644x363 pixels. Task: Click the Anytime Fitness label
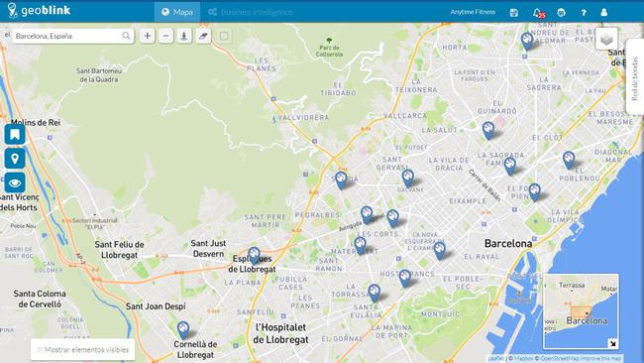pos(473,12)
